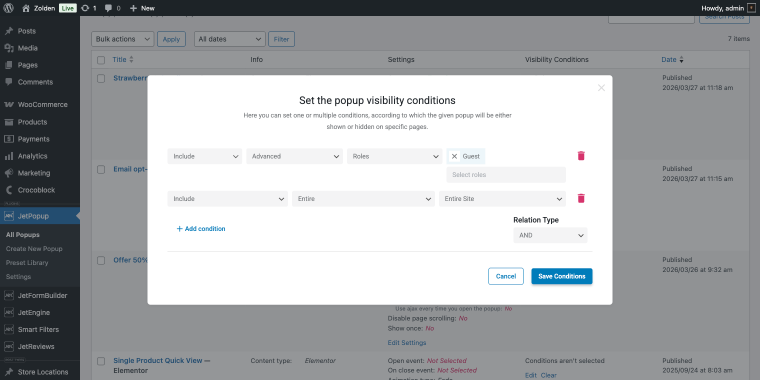Click the Media icon in sidebar

tap(9, 48)
